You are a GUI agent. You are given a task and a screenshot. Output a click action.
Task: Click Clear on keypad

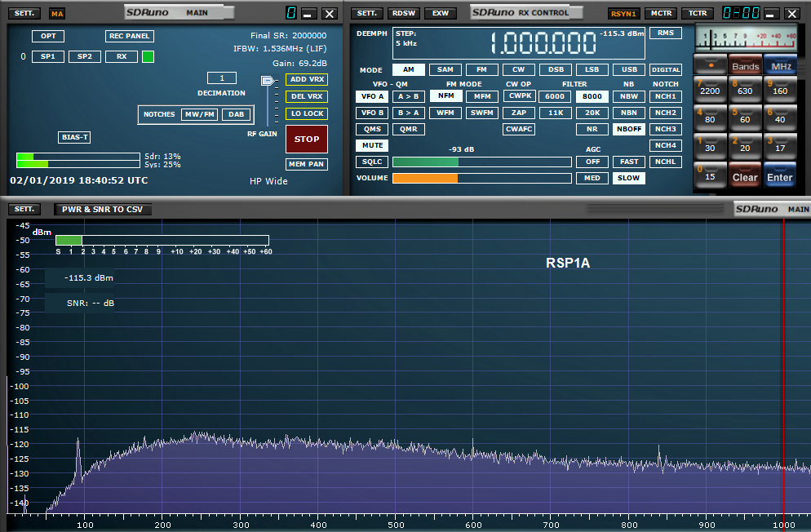(745, 175)
